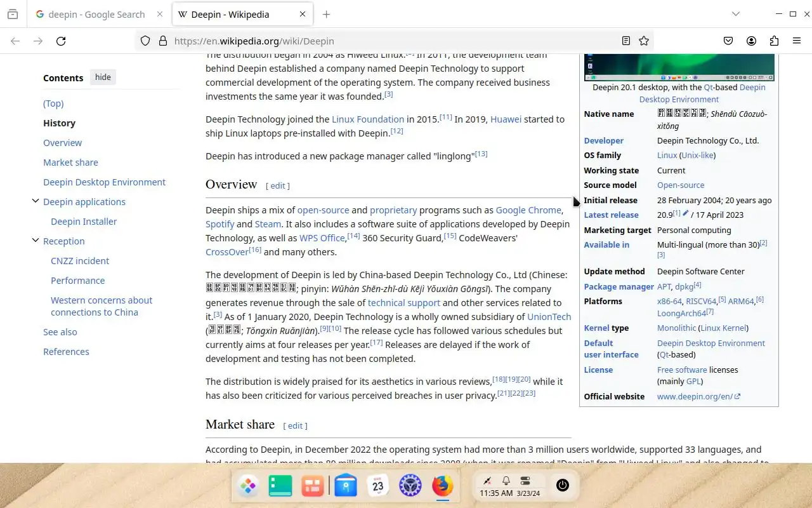The image size is (812, 508).
Task: Click the Firefox icon in dock
Action: [443, 486]
